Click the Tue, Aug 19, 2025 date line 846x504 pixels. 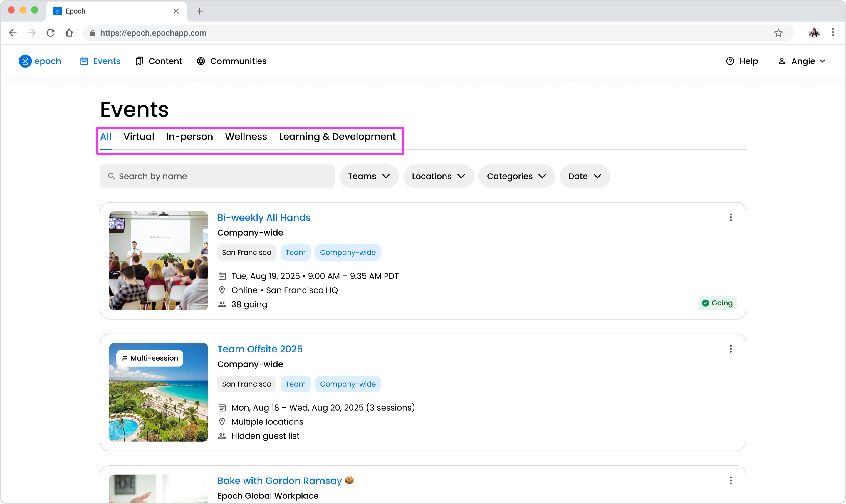(x=315, y=276)
